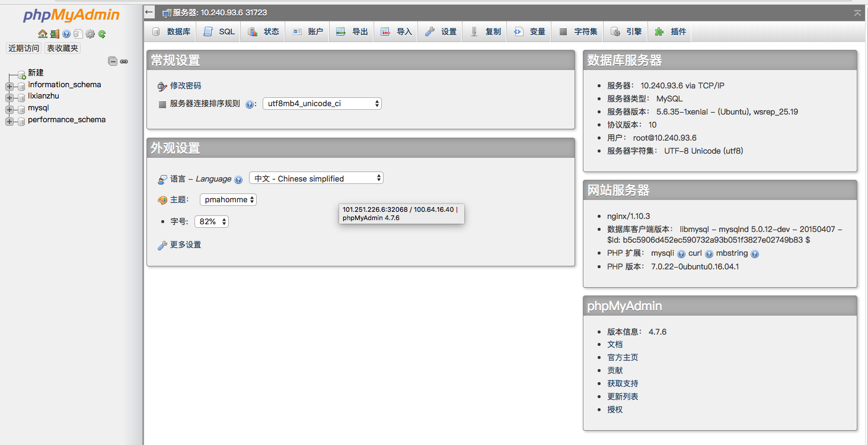Open the 中文 - Chinese simplified language dropdown
This screenshot has width=868, height=445.
click(317, 178)
